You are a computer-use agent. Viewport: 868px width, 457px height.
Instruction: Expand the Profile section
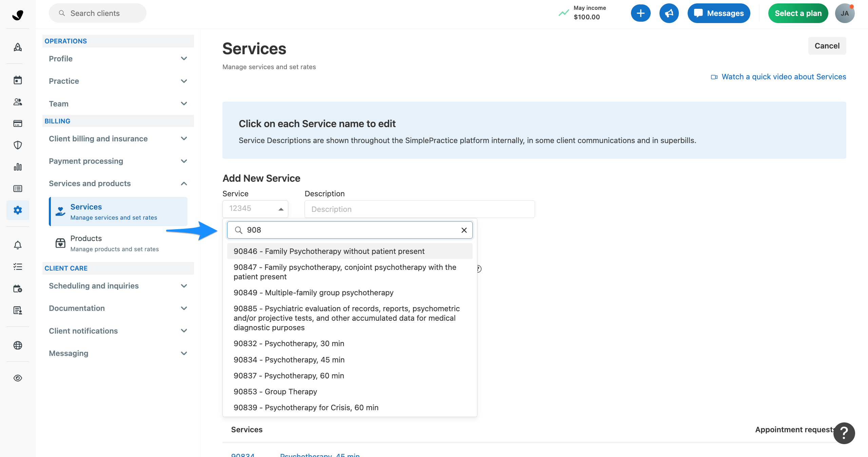coord(118,59)
